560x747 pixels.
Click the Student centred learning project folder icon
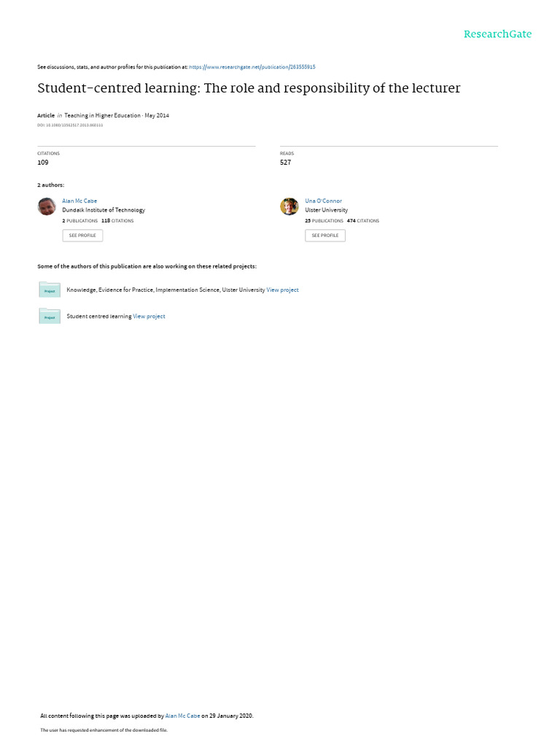point(50,316)
